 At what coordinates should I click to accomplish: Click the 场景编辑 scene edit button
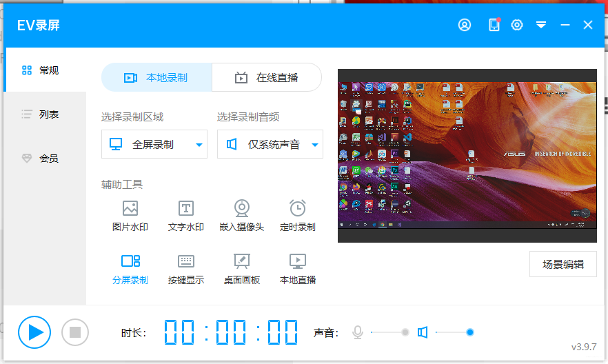tap(563, 264)
